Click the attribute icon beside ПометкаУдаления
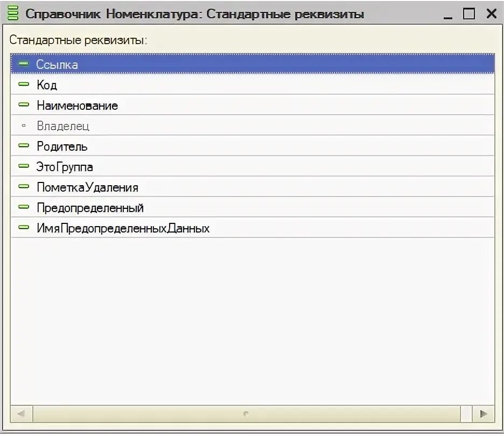 click(x=24, y=186)
